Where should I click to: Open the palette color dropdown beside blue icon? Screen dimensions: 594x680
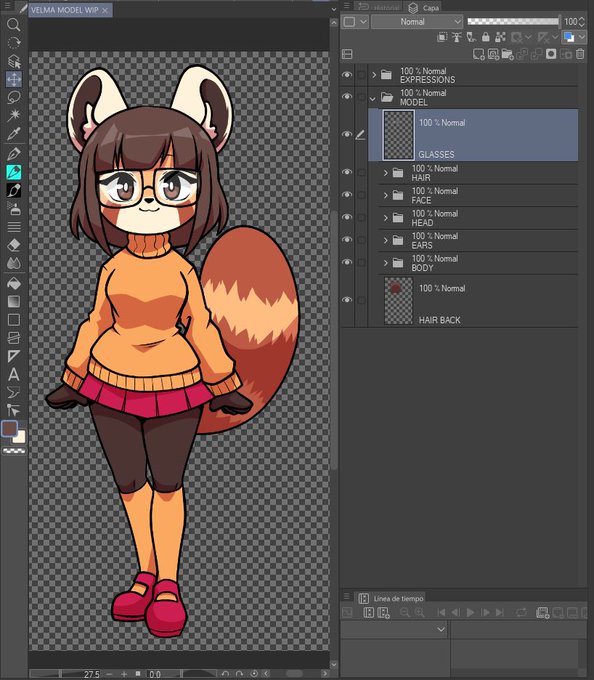[x=582, y=37]
